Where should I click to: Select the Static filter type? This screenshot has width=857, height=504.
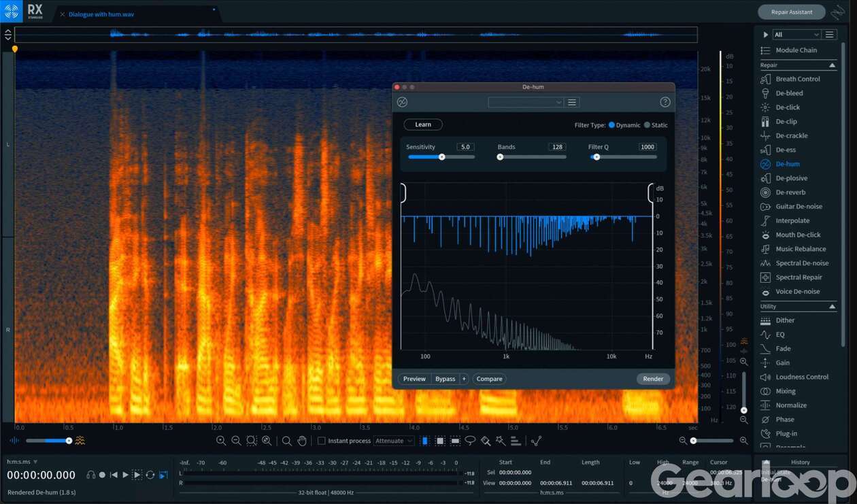pos(647,125)
